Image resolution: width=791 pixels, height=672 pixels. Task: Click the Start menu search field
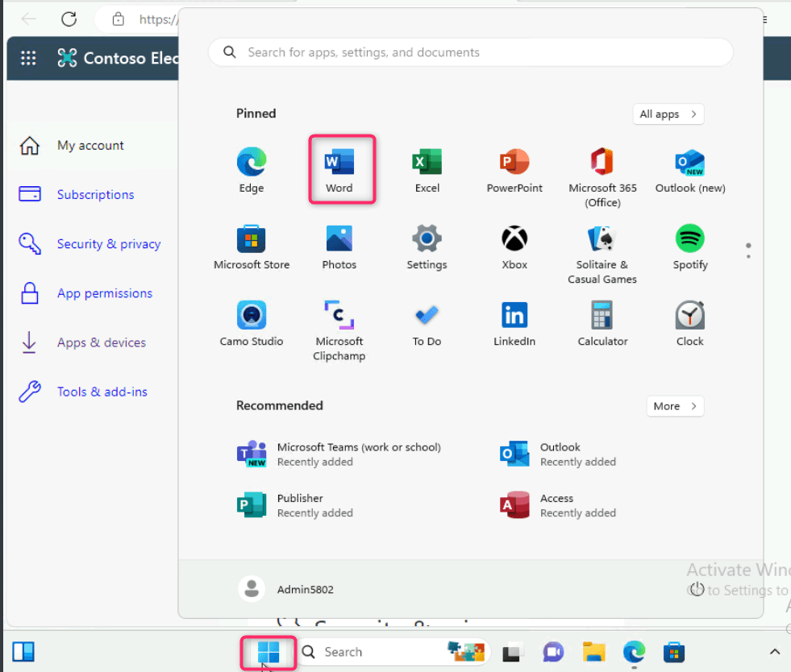(x=470, y=52)
